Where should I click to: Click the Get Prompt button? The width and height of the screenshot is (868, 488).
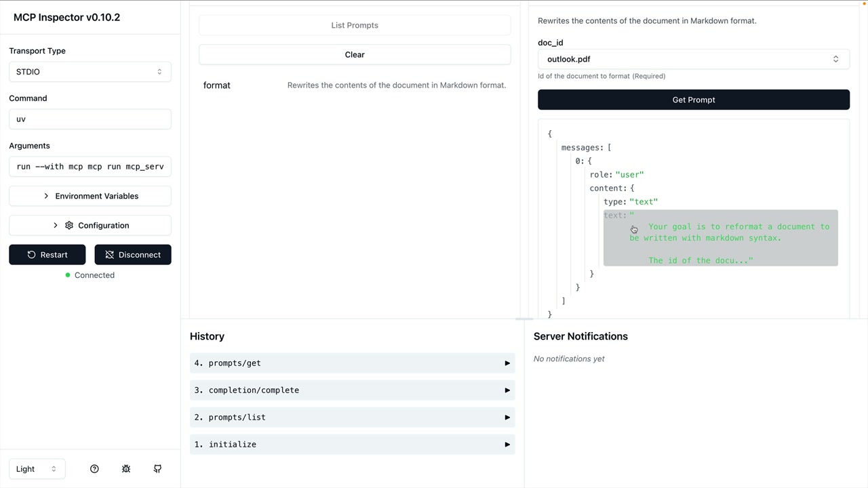point(693,100)
